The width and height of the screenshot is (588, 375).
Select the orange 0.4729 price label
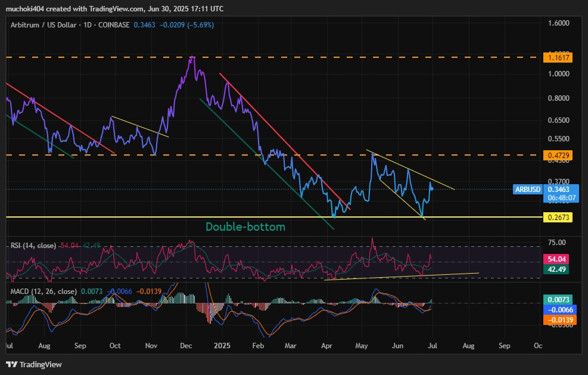558,155
